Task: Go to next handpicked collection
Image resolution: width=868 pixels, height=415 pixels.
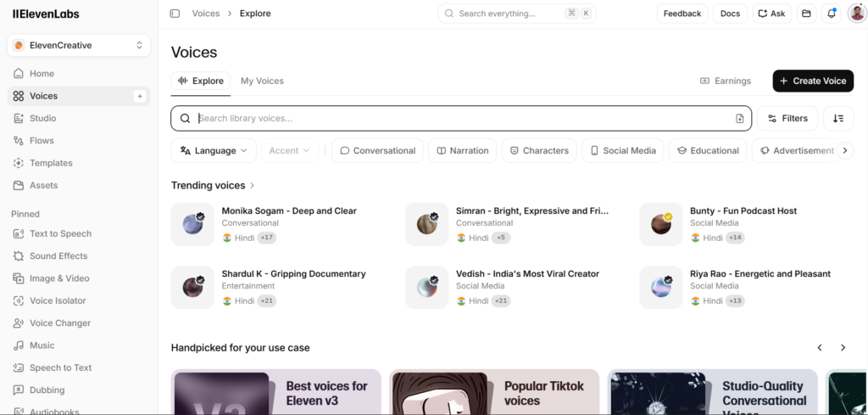Action: coord(843,348)
